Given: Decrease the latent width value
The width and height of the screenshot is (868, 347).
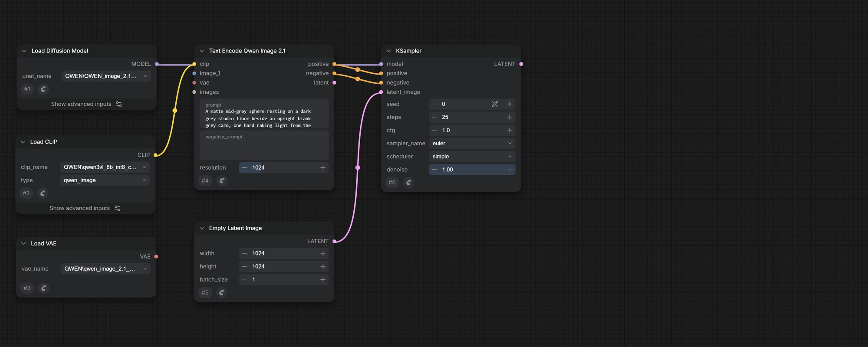Looking at the screenshot, I should pyautogui.click(x=245, y=253).
